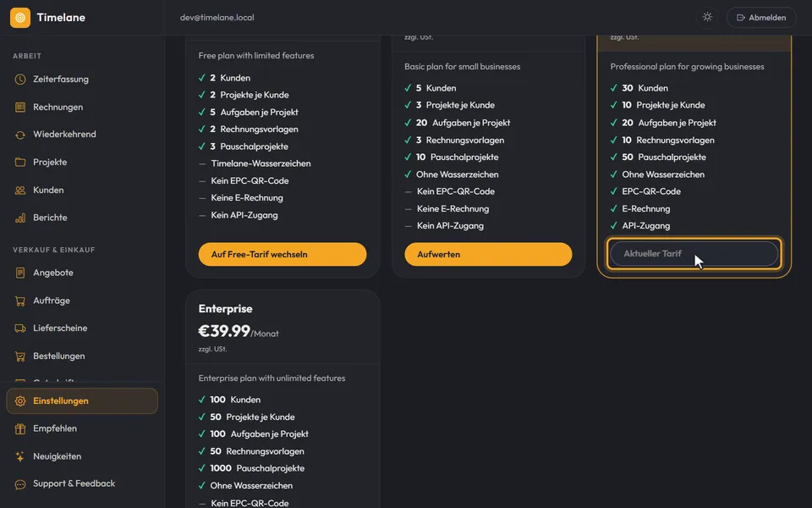812x508 pixels.
Task: Open the Zeiterfassung menu item
Action: point(82,80)
